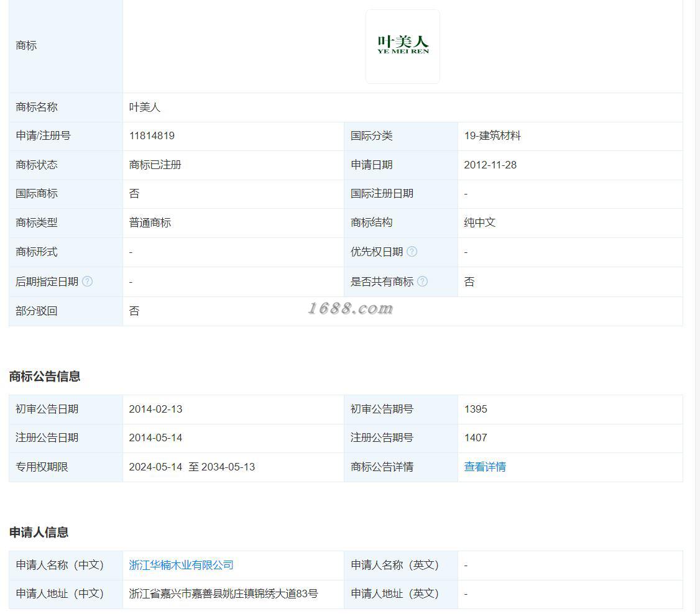Click the trademark type value 普通商标

150,222
